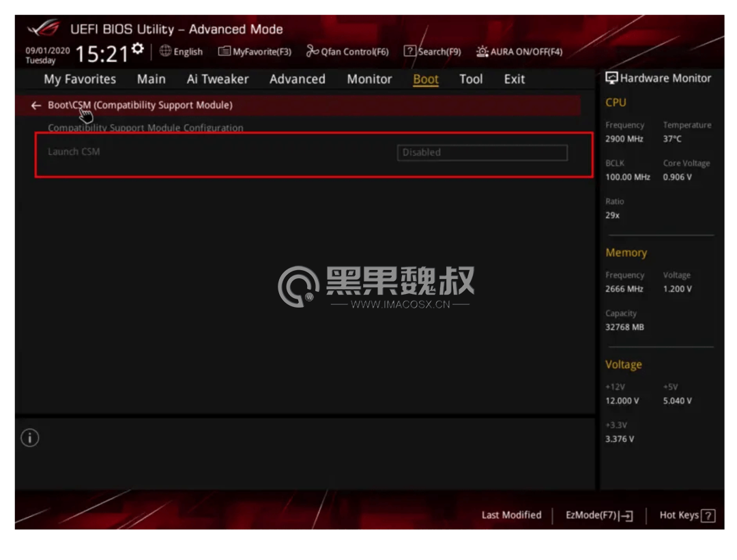Click the EzMode exit arrow icon
The image size is (737, 560).
coord(626,516)
